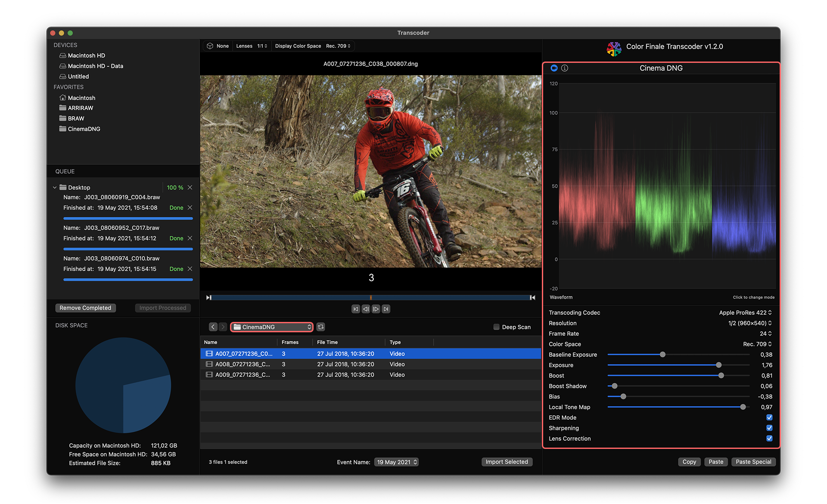This screenshot has width=827, height=504.
Task: Sort files by the Frames column
Action: (x=295, y=342)
